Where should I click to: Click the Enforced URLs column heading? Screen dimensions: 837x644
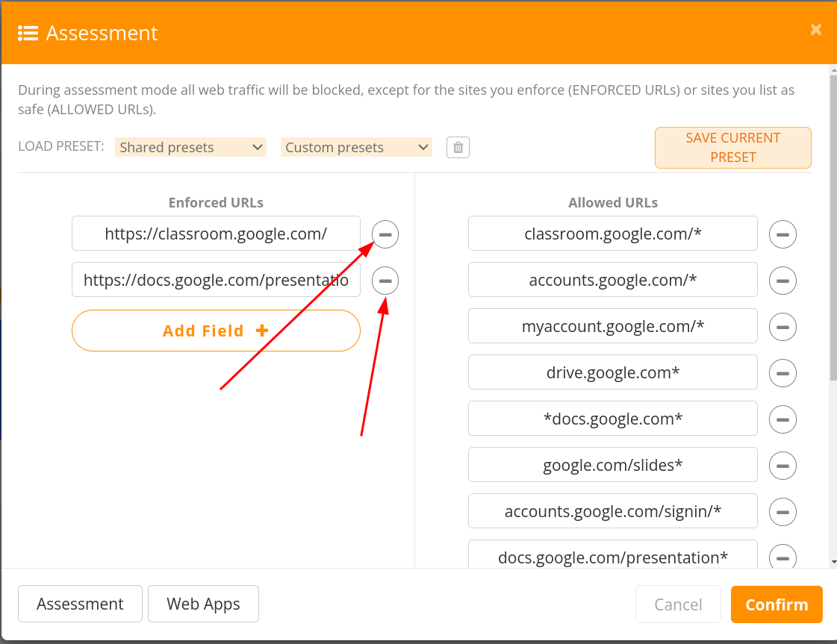click(x=217, y=203)
